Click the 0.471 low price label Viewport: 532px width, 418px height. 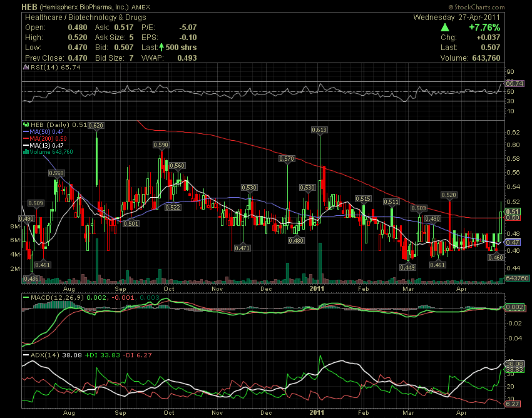pos(242,248)
